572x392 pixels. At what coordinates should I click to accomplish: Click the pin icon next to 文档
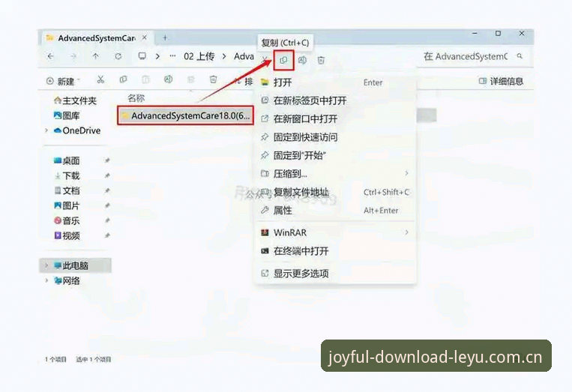pos(107,190)
